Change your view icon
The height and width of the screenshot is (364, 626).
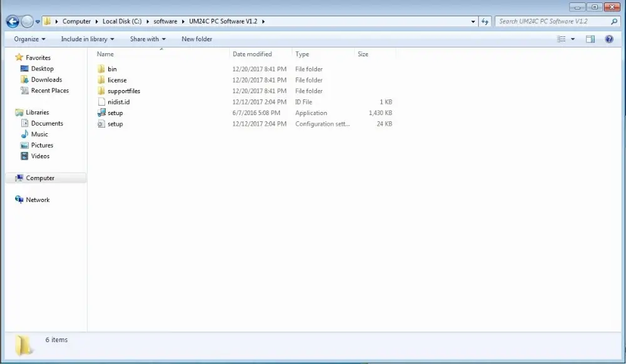(x=562, y=39)
